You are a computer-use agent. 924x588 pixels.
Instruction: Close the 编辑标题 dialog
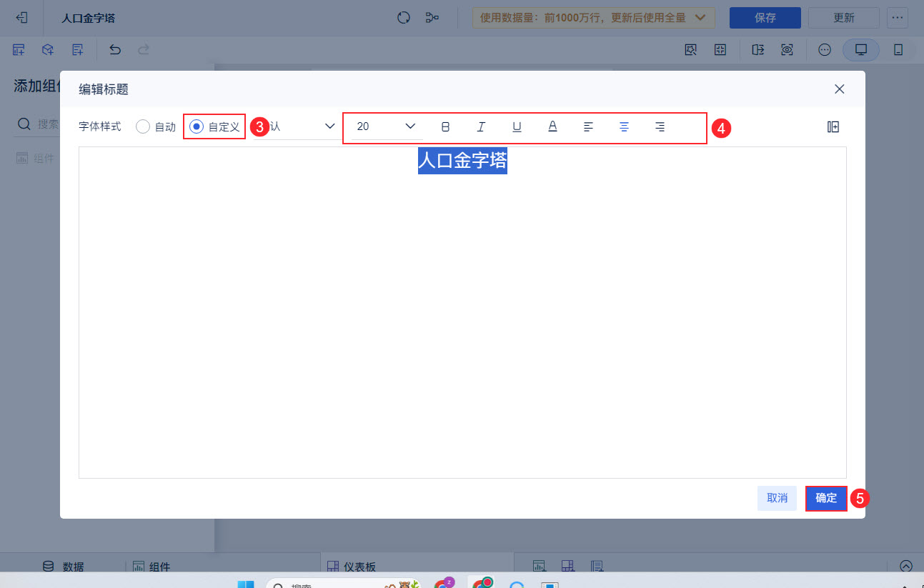click(840, 89)
